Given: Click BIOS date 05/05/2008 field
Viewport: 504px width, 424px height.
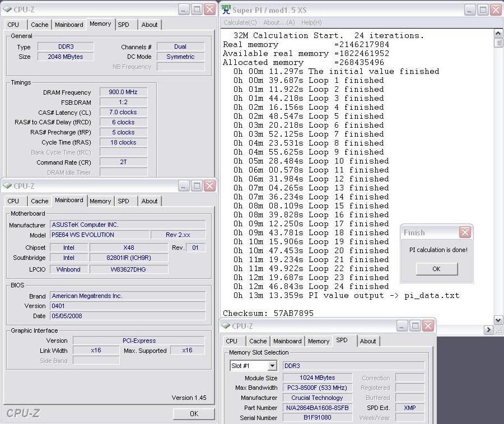Looking at the screenshot, I should 128,316.
